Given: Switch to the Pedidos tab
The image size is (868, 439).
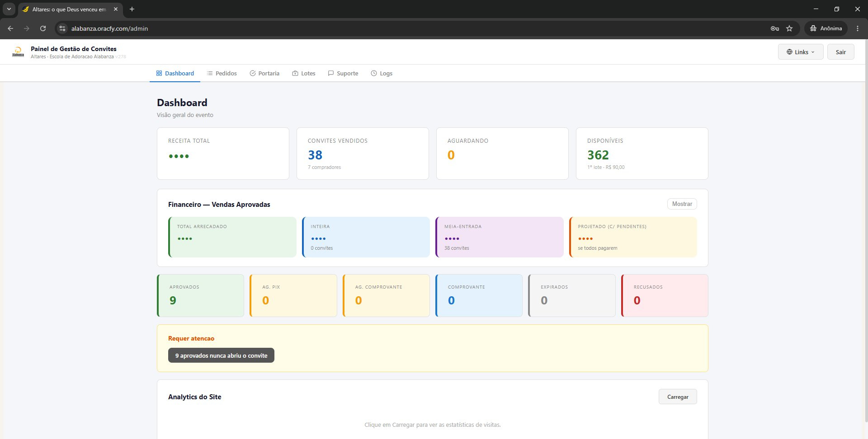Looking at the screenshot, I should tap(222, 73).
